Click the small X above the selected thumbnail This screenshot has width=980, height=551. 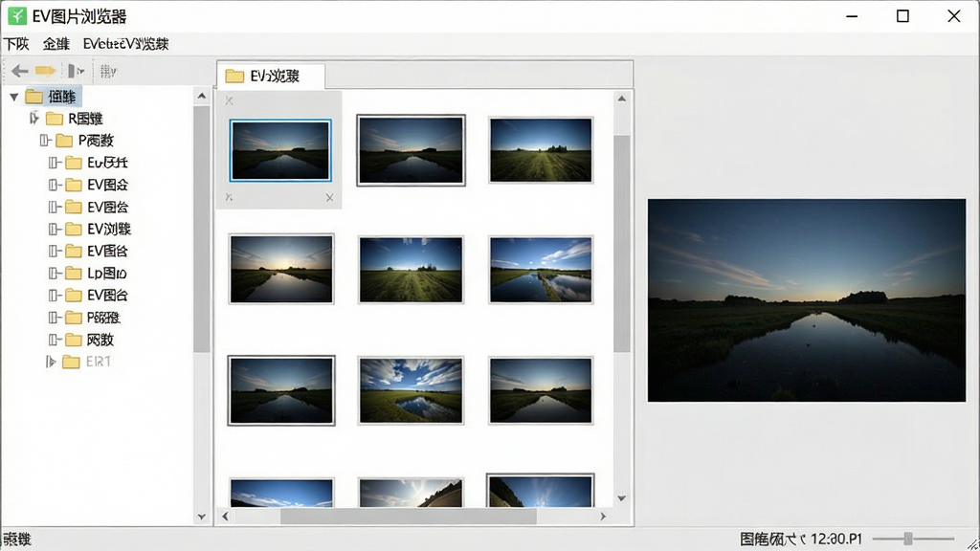click(x=230, y=100)
